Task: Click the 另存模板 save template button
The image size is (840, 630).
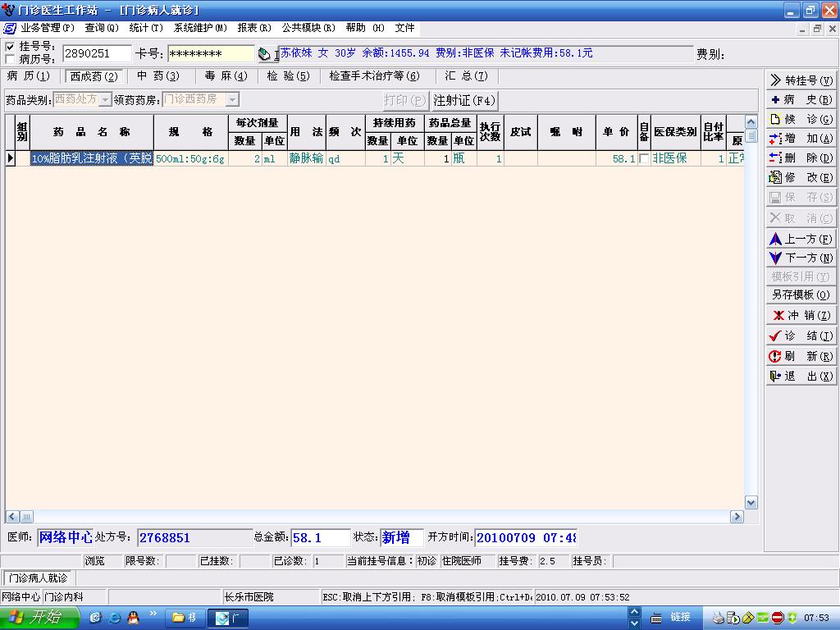Action: pyautogui.click(x=801, y=294)
